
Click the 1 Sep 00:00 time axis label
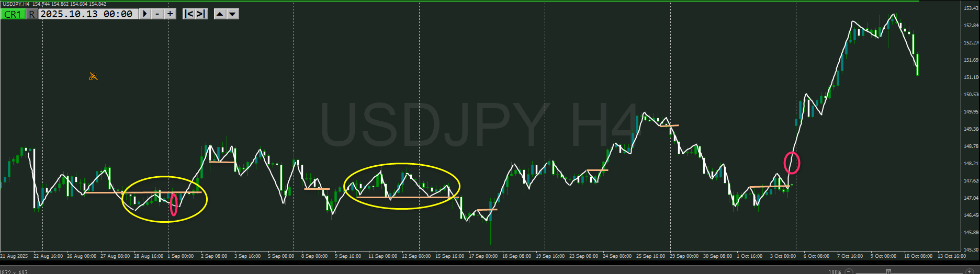181,256
